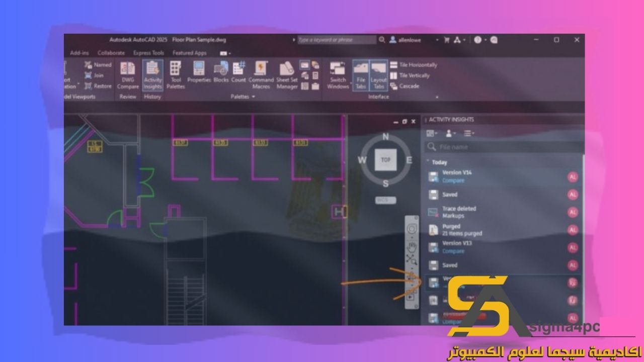Click the search magnifier icon in title bar
Screen dimensions: 644x362
tap(382, 40)
